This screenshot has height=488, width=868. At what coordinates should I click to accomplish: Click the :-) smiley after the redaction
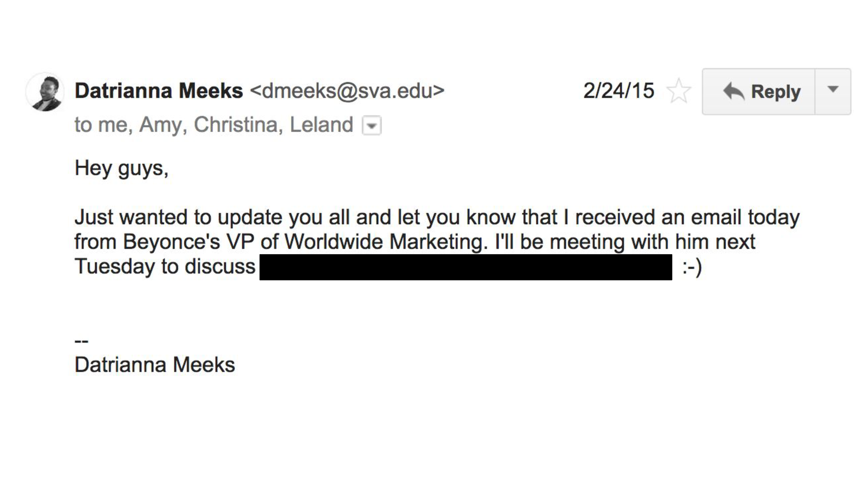pos(692,267)
